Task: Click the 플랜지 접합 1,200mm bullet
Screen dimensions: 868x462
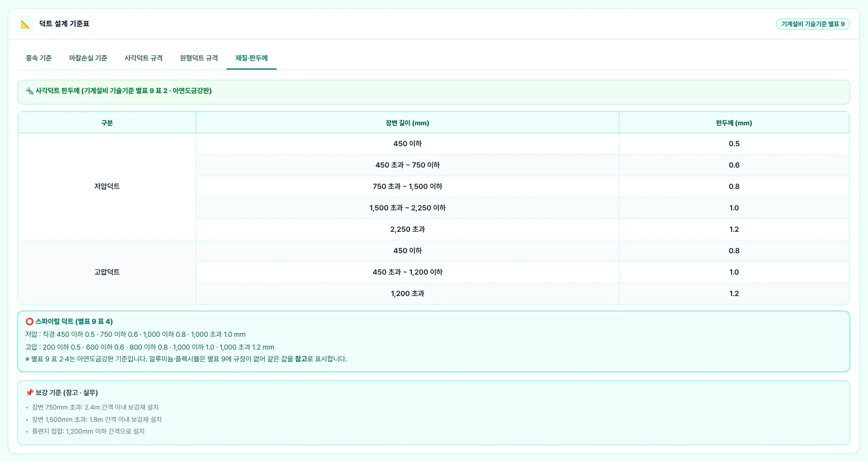Action: click(88, 431)
